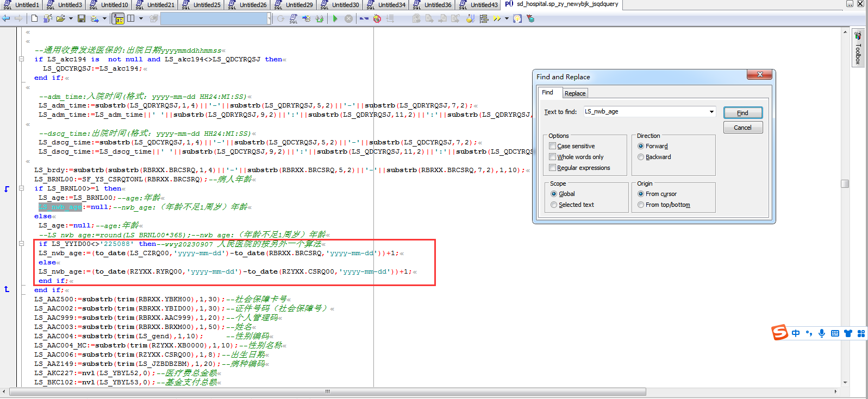Viewport: 868px width, 399px height.
Task: Click the yellow double-arrow toolbar icon
Action: [x=497, y=18]
